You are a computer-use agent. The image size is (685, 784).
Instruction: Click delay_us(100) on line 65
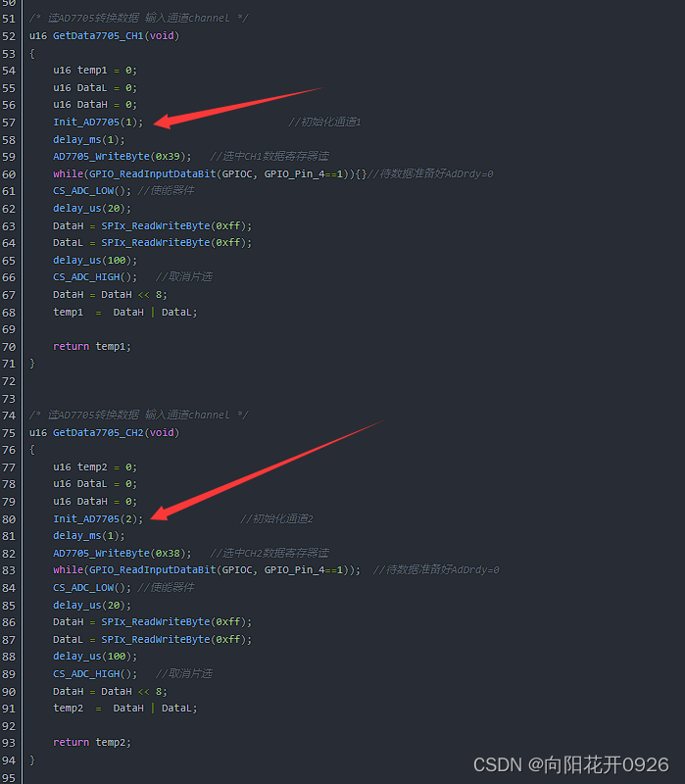pos(95,261)
